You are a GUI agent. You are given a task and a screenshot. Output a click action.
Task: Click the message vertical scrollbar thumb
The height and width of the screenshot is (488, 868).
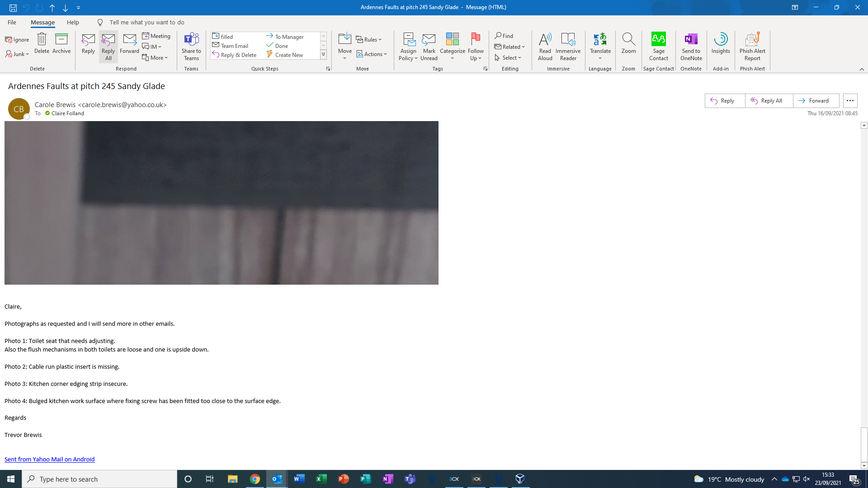[864, 444]
